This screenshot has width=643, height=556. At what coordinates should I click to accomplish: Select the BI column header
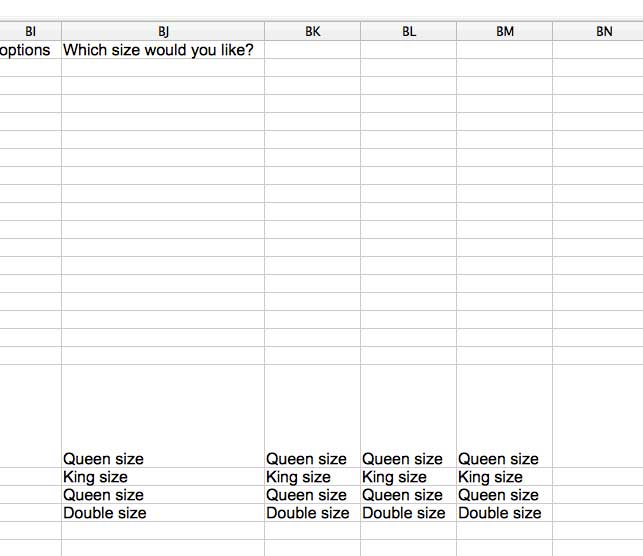pyautogui.click(x=30, y=31)
